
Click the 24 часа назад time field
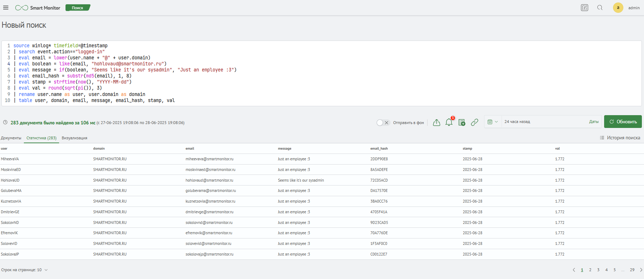(544, 122)
